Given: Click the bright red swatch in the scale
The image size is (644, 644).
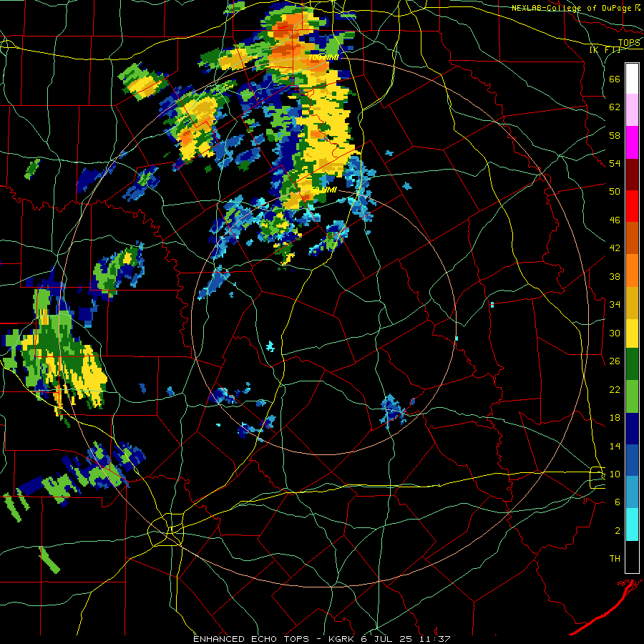Looking at the screenshot, I should click(632, 206).
